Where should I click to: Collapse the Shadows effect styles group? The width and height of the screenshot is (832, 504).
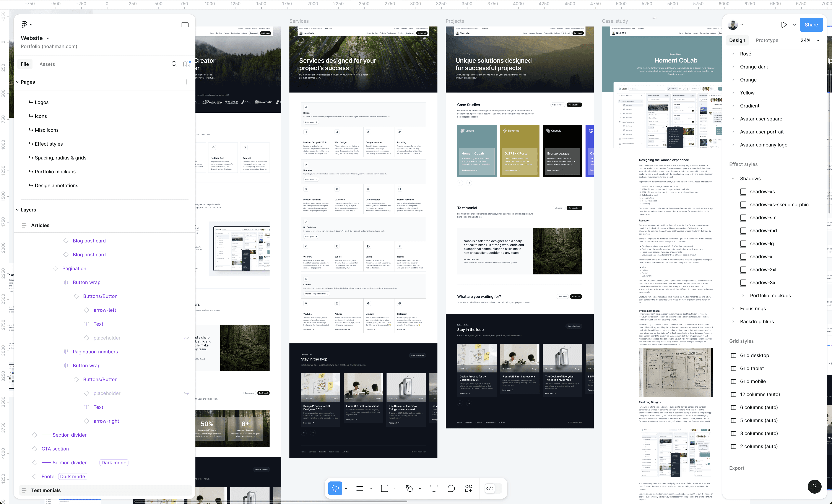tap(733, 179)
